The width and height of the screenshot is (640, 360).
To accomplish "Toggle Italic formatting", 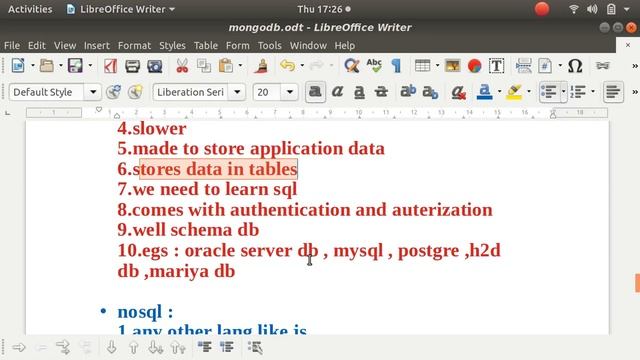I will click(x=337, y=92).
